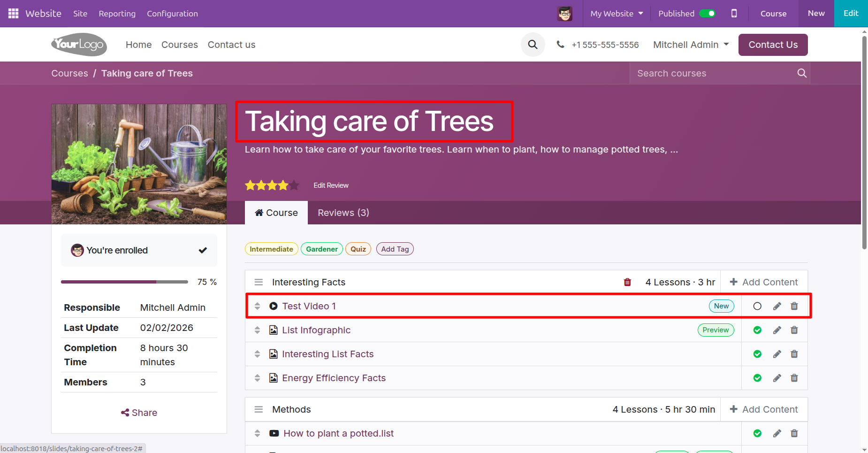Viewport: 868px width, 453px height.
Task: Click the Energy Efficiency Facts sort handle
Action: pos(257,378)
